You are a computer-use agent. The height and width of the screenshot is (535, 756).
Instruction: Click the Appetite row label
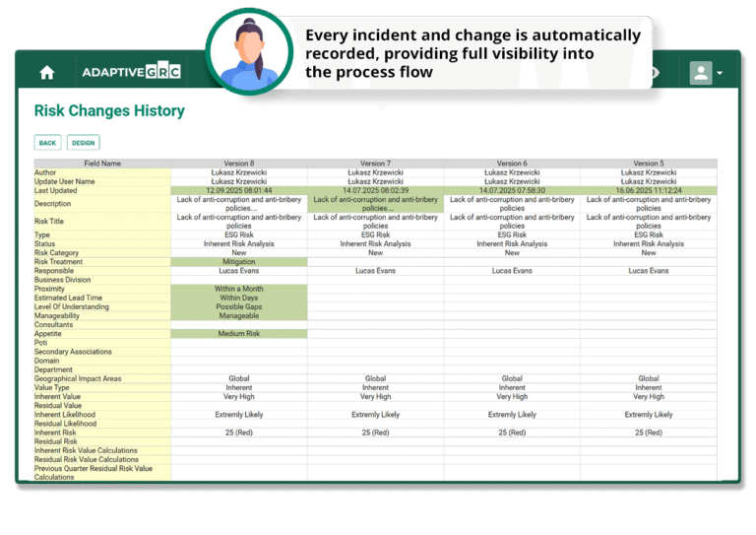[102, 334]
